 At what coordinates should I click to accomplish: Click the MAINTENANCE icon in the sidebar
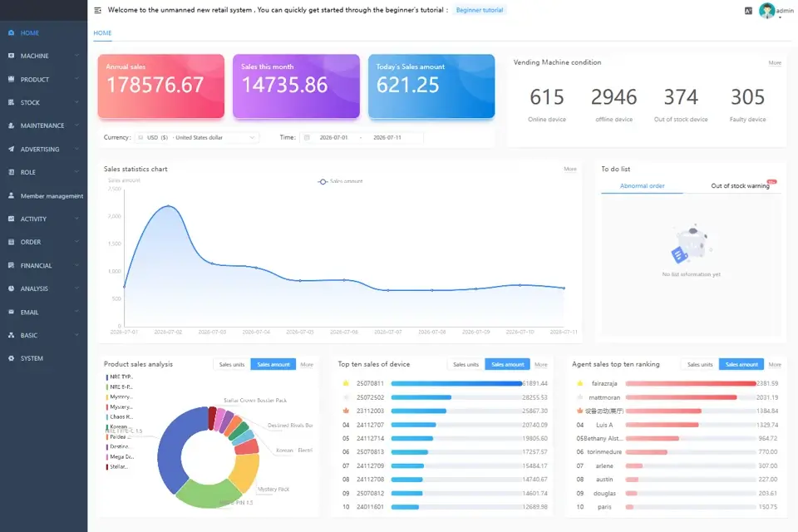click(11, 126)
